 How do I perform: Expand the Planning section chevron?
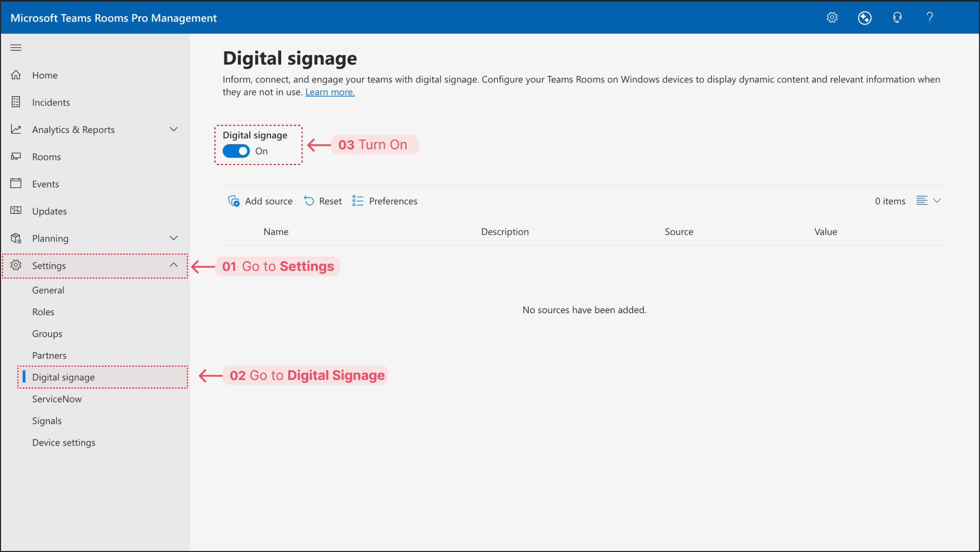[173, 238]
